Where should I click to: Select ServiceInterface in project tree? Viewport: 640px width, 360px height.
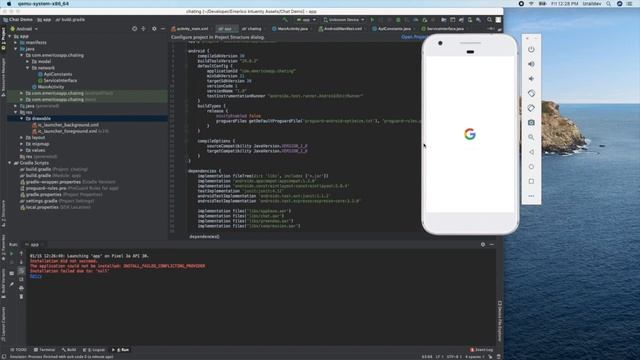tap(57, 81)
